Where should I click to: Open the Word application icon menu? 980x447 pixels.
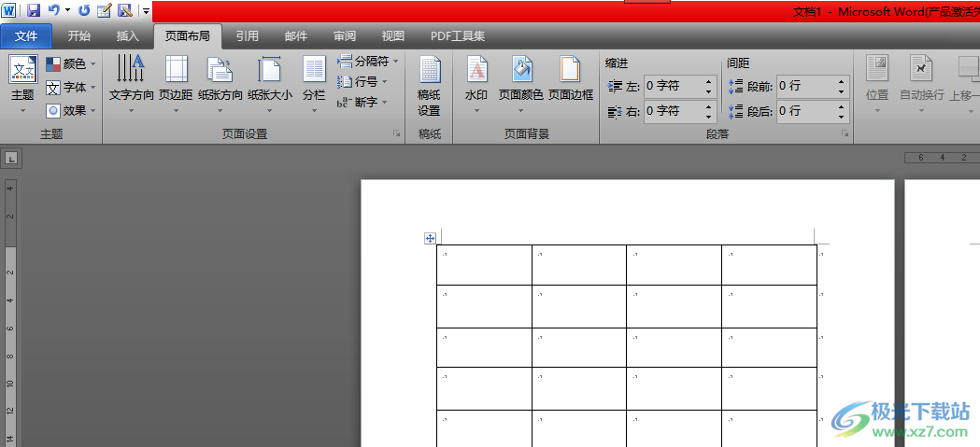click(x=9, y=10)
